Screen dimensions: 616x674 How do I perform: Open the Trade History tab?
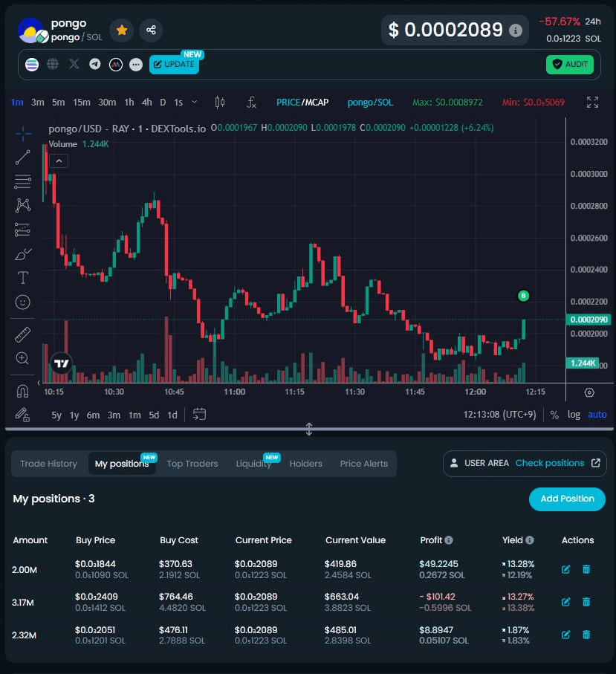point(48,464)
